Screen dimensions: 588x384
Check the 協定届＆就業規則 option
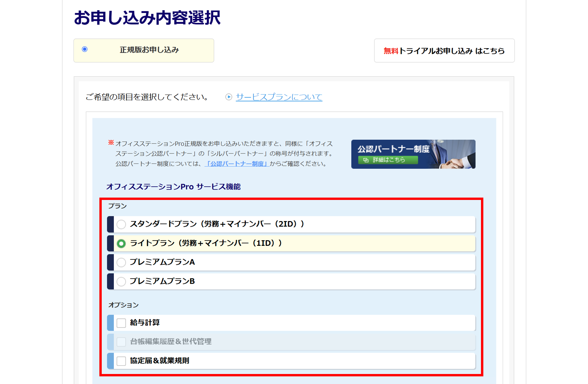point(121,361)
